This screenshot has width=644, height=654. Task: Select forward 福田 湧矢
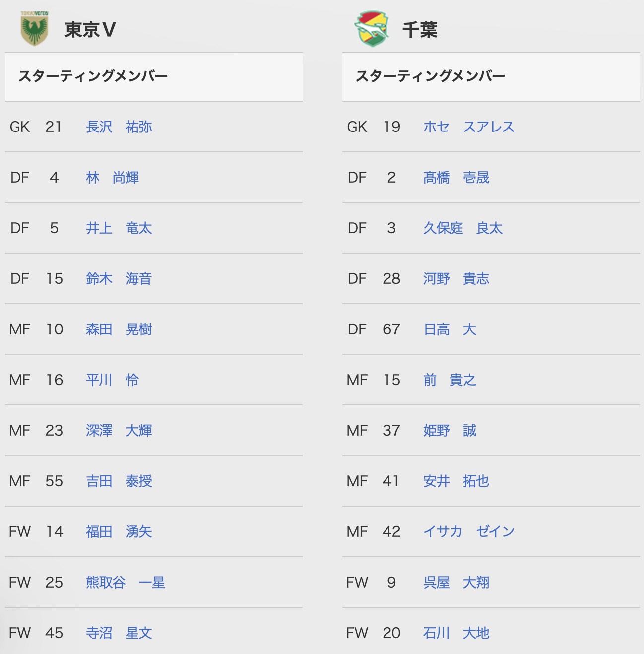(x=119, y=532)
